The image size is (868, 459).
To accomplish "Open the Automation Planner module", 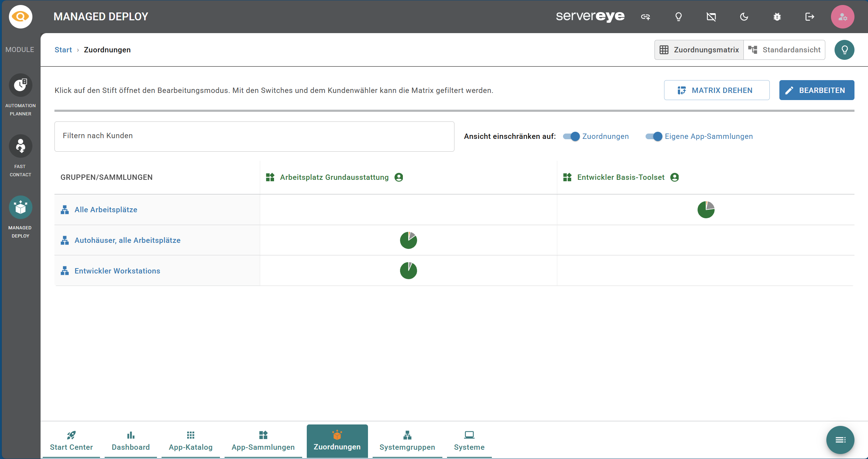I will pos(20,85).
